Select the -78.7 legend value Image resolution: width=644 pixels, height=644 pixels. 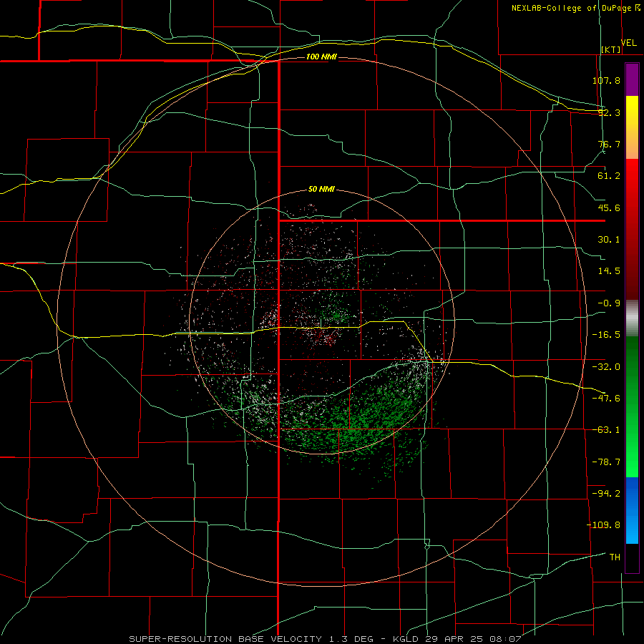point(606,462)
